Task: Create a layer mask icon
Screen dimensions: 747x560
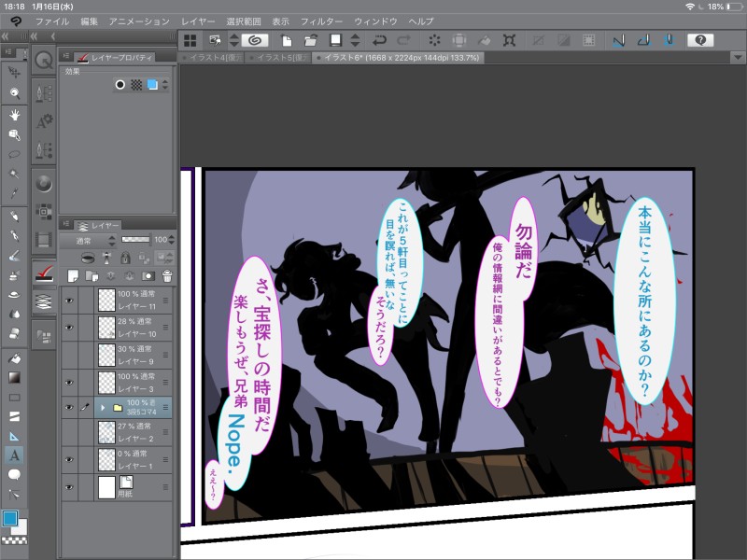Action: pos(148,275)
